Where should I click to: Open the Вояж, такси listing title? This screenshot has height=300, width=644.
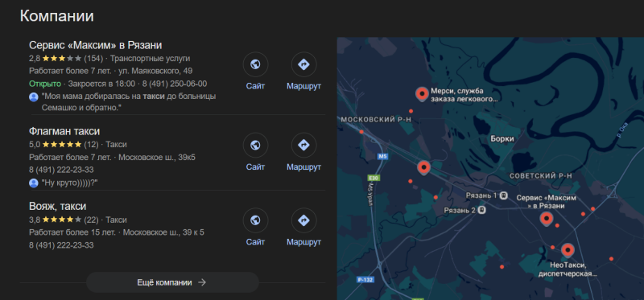(x=57, y=206)
